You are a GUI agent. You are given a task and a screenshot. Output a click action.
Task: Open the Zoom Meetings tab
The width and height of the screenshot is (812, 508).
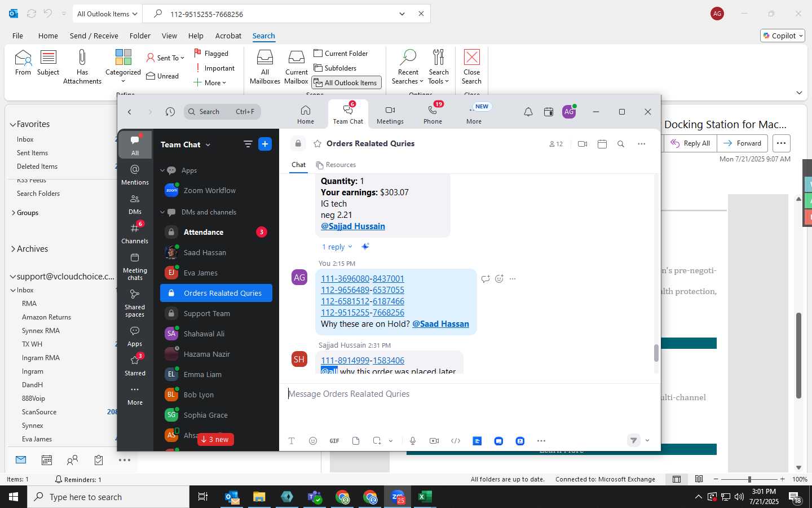pos(390,115)
